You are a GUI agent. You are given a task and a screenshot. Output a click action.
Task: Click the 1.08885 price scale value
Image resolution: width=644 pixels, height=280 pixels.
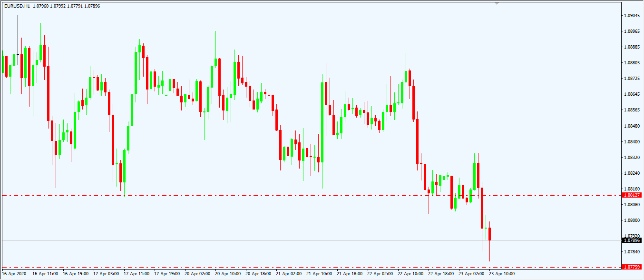click(632, 47)
